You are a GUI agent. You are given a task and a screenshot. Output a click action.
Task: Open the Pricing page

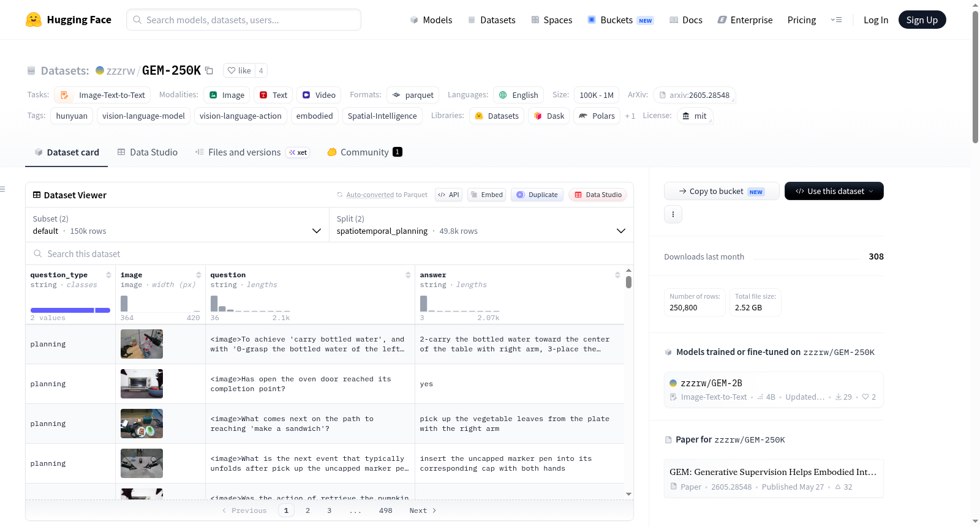(x=802, y=20)
